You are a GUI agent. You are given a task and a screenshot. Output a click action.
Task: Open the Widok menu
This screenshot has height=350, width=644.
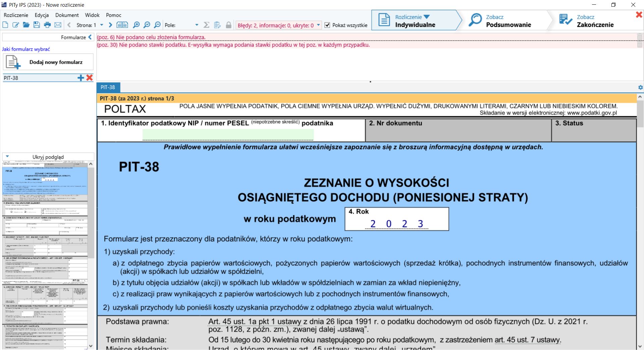tap(92, 15)
